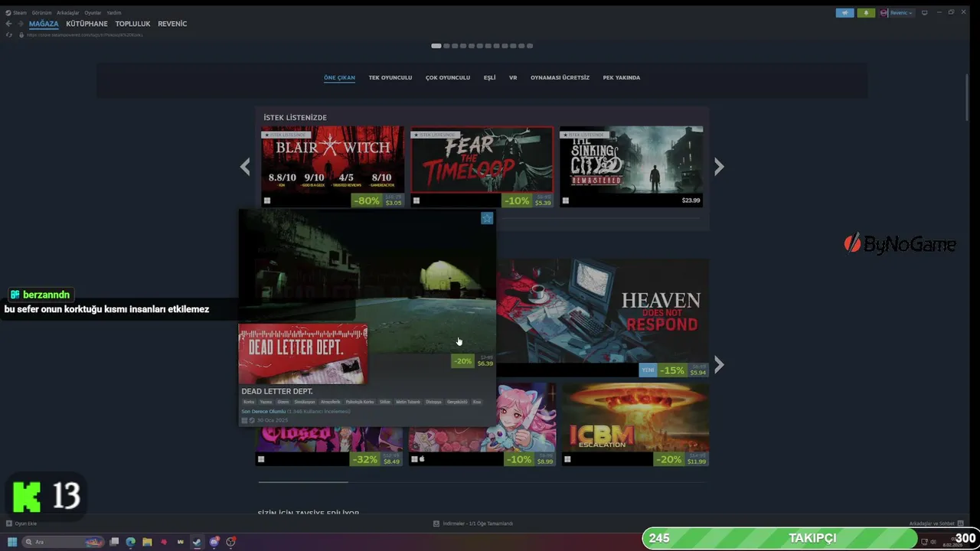Click the -32% discount badge
The width and height of the screenshot is (980, 551).
point(366,460)
